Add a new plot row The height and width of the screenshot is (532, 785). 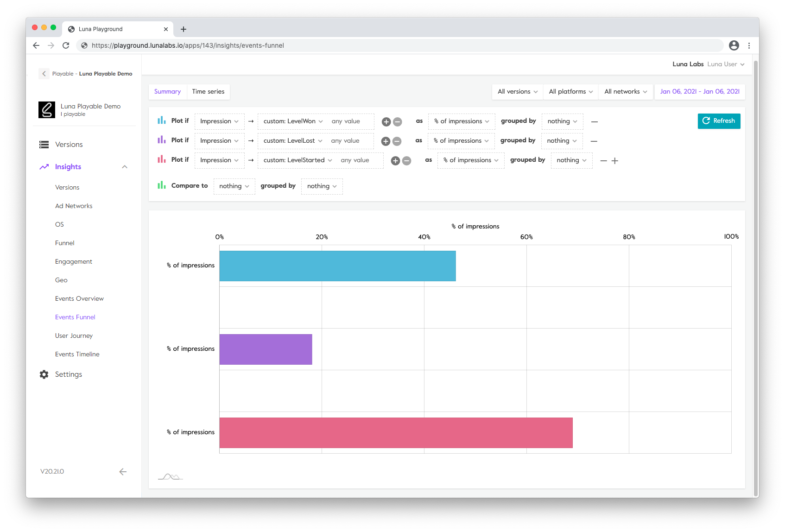(x=615, y=161)
